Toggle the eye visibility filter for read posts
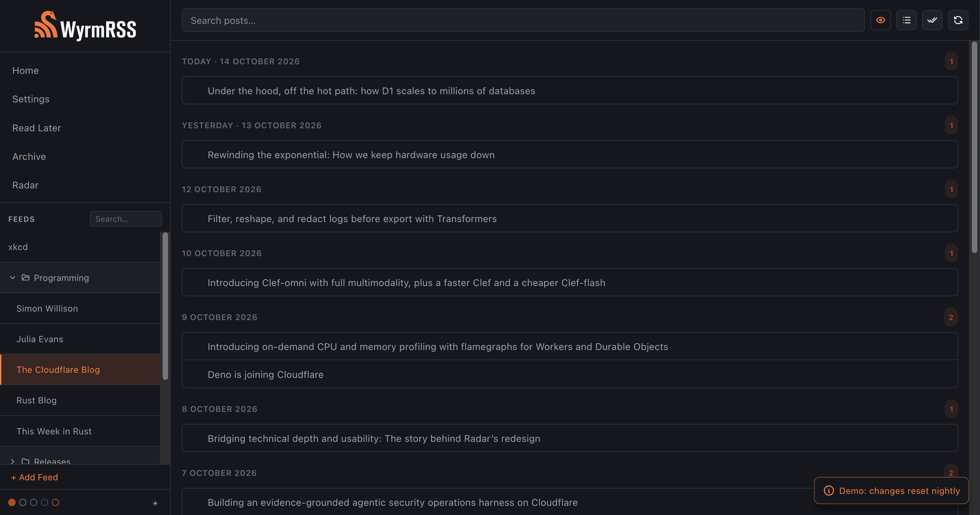Viewport: 980px width, 515px height. [x=880, y=20]
